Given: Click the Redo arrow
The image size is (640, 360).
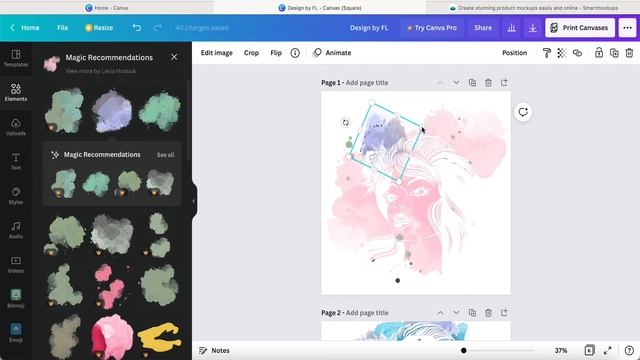Looking at the screenshot, I should pos(157,28).
